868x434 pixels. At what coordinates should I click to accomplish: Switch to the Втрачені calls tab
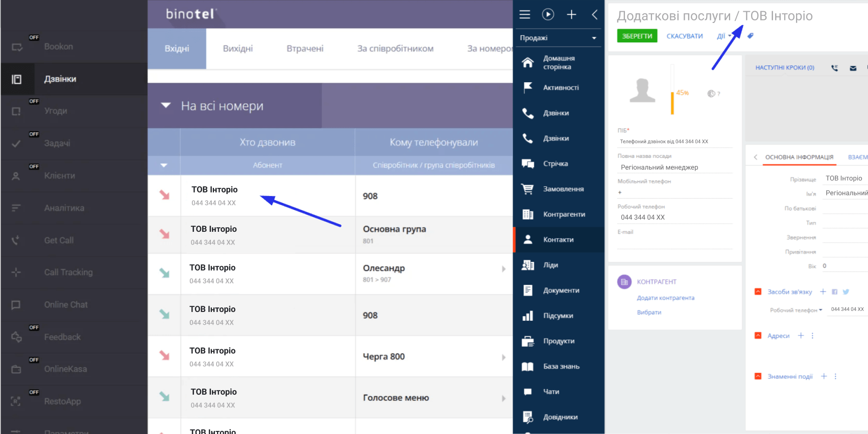[305, 49]
